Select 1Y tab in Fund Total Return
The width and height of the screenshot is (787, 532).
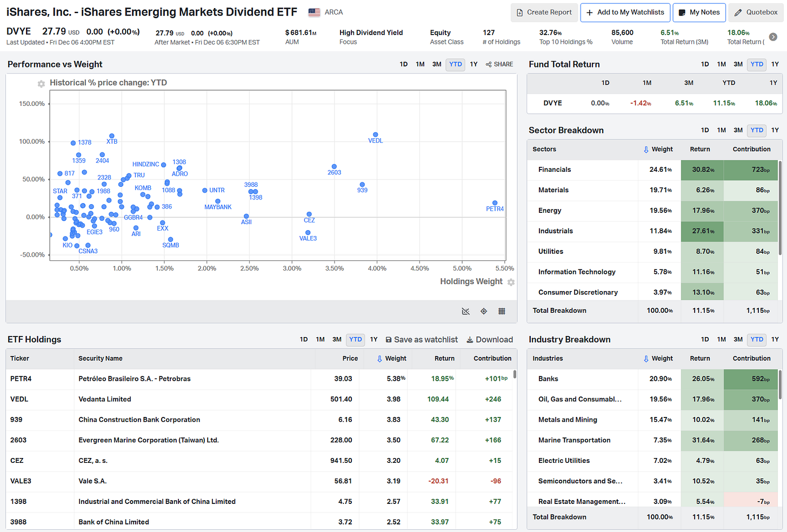(x=775, y=64)
